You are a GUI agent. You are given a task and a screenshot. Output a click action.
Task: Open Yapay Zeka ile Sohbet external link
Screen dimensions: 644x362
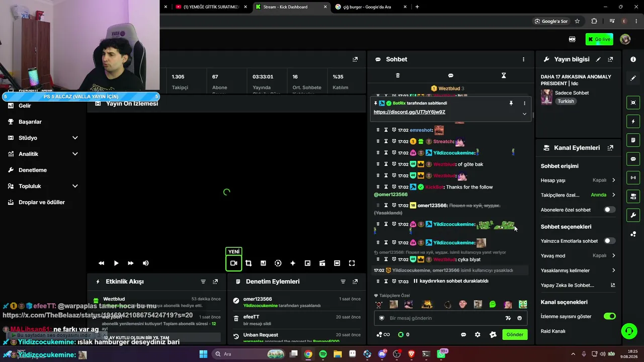point(613,285)
